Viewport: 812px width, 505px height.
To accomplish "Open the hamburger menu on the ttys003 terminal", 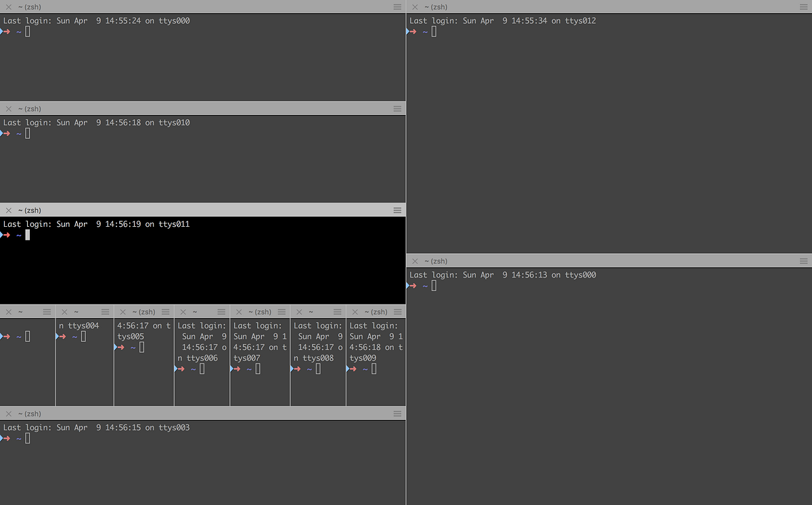I will 397,413.
